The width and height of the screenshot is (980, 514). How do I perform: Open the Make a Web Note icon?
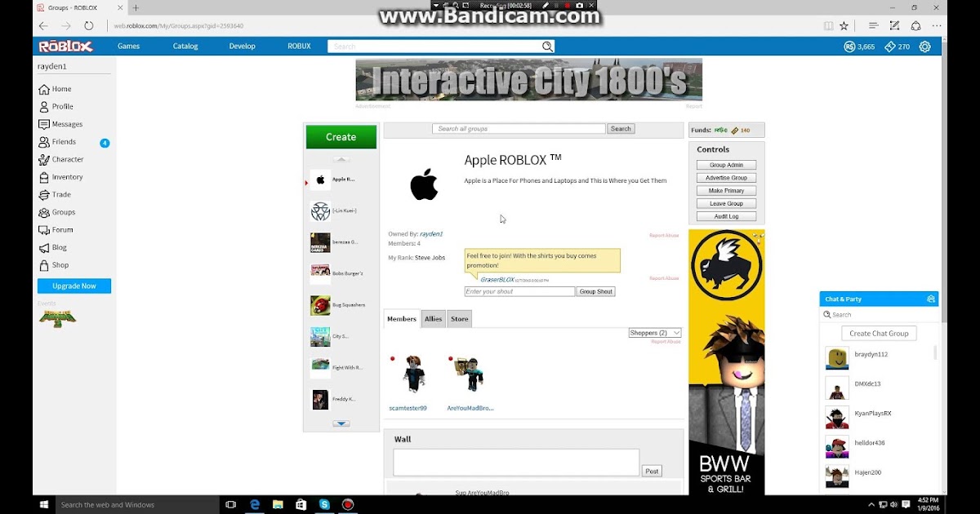[894, 25]
